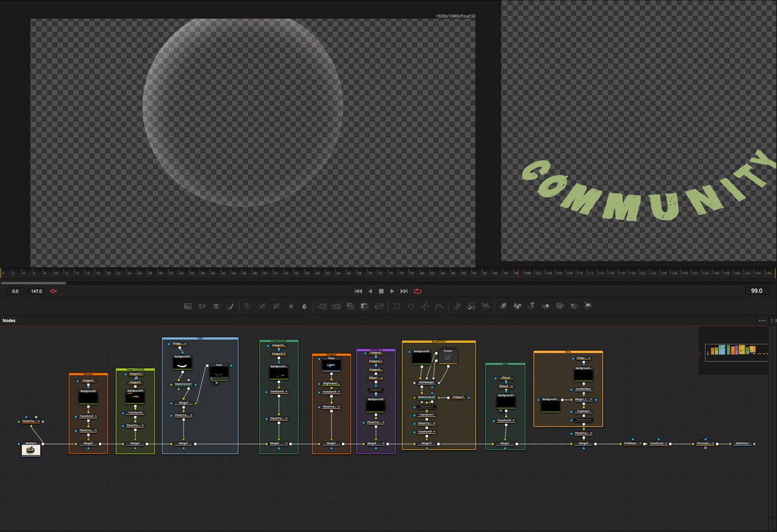Add a pRender particle node

click(x=485, y=306)
